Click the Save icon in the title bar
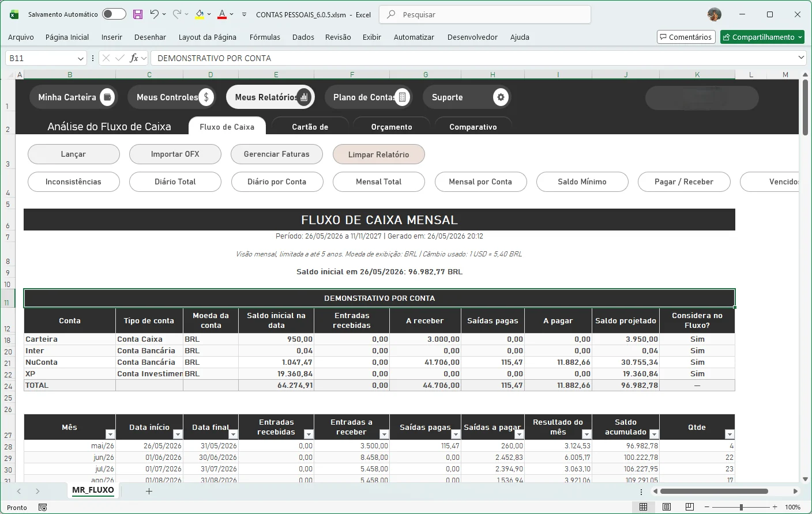 pyautogui.click(x=138, y=14)
